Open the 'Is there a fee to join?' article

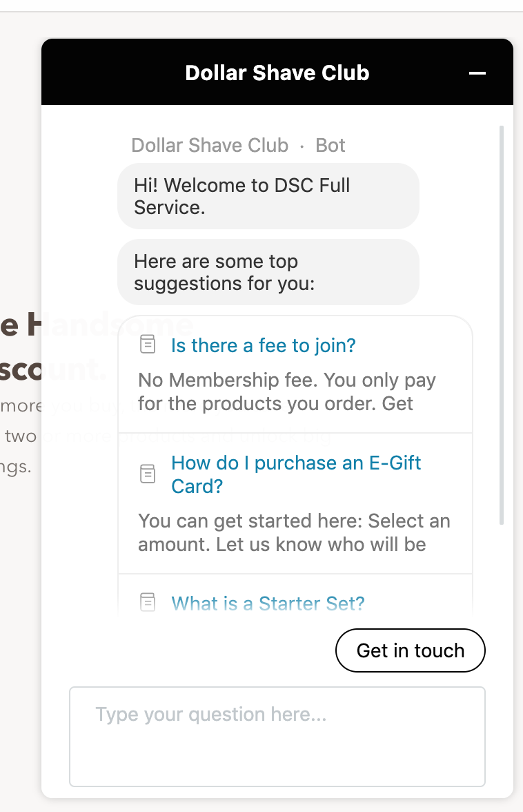[263, 345]
